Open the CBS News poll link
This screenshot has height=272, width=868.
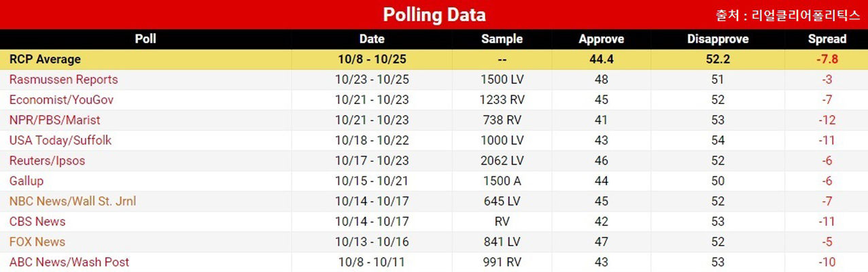point(37,222)
